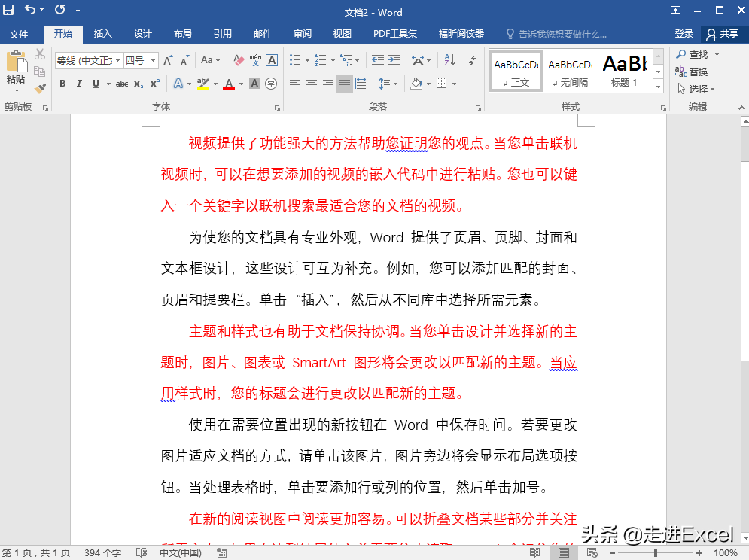
Task: Adjust the zoom slider handle
Action: click(656, 552)
